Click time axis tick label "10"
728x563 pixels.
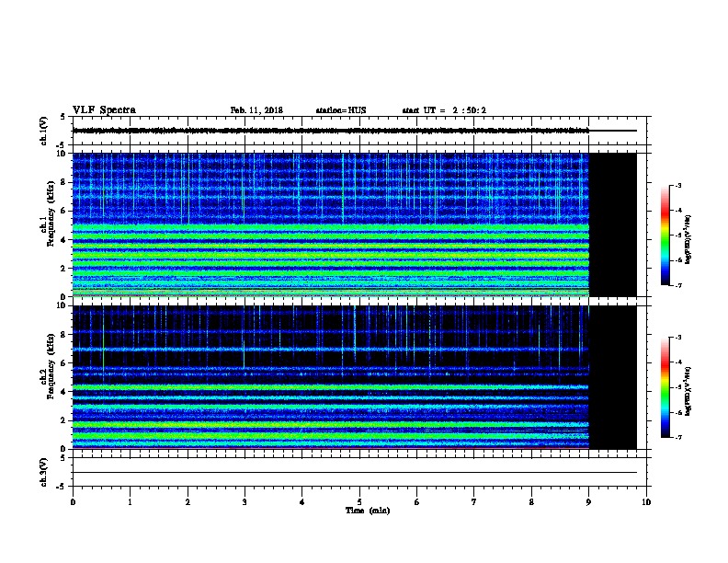646,502
